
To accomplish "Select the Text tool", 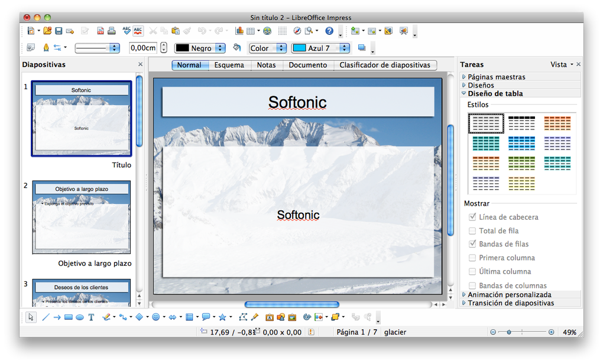I will 91,317.
